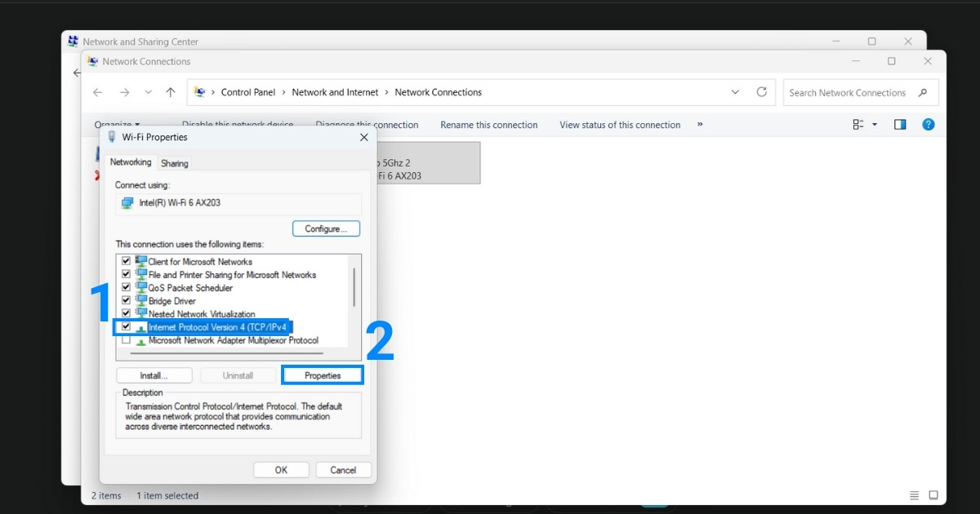Expand the address bar history dropdown
980x514 pixels.
click(735, 92)
